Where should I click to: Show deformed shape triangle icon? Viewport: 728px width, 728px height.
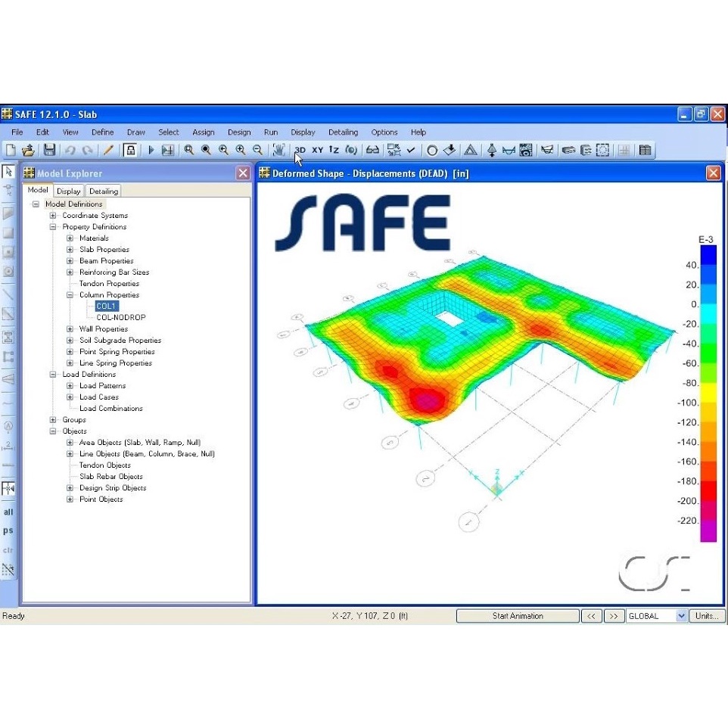coord(470,150)
